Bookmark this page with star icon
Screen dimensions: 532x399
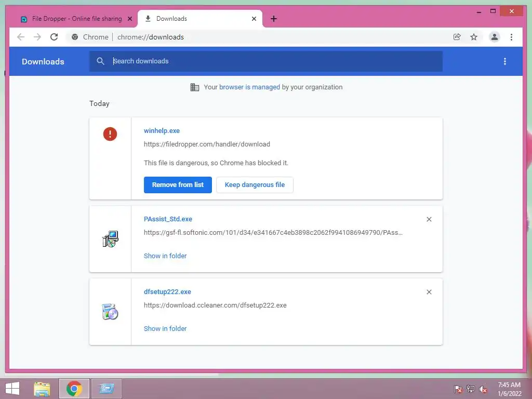[x=474, y=37]
